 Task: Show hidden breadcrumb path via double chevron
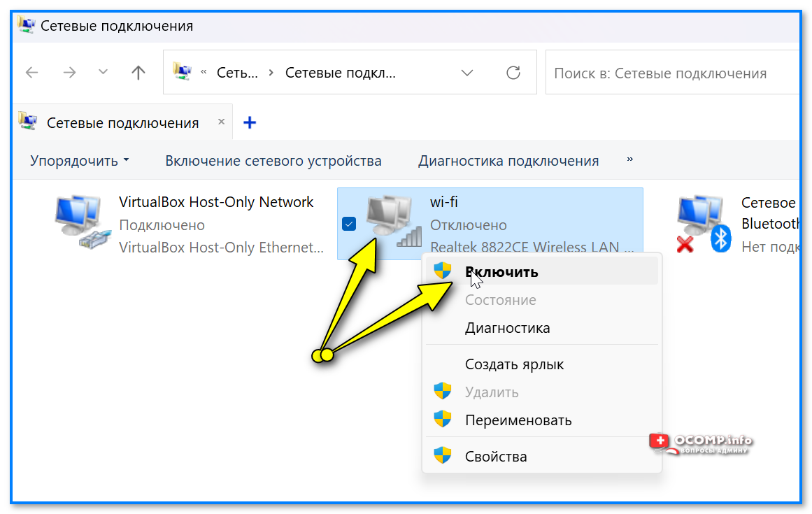pos(204,72)
